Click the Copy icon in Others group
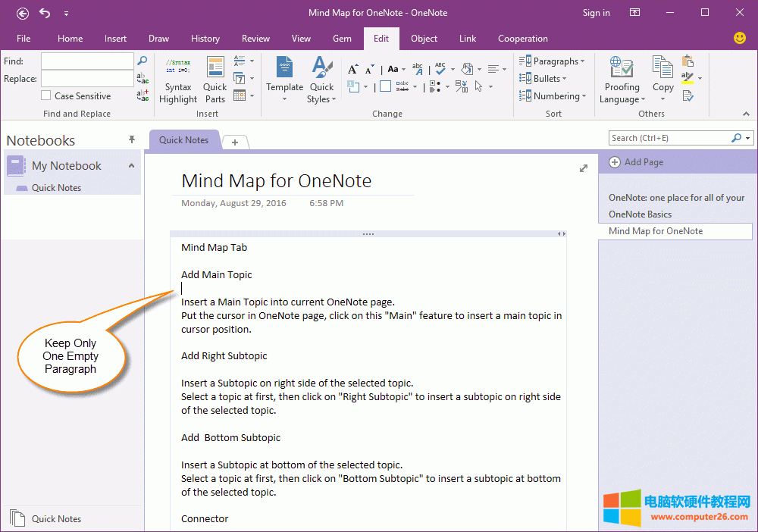This screenshot has width=758, height=532. [x=662, y=74]
